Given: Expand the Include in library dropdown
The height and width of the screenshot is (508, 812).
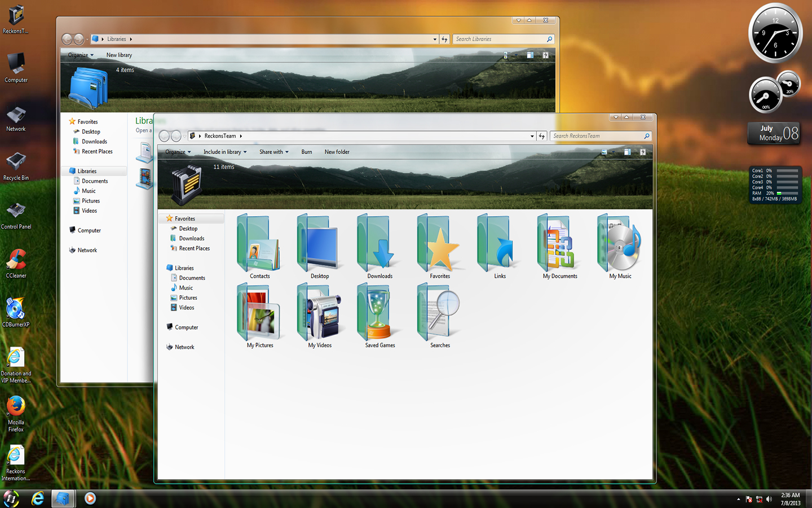Looking at the screenshot, I should click(224, 151).
